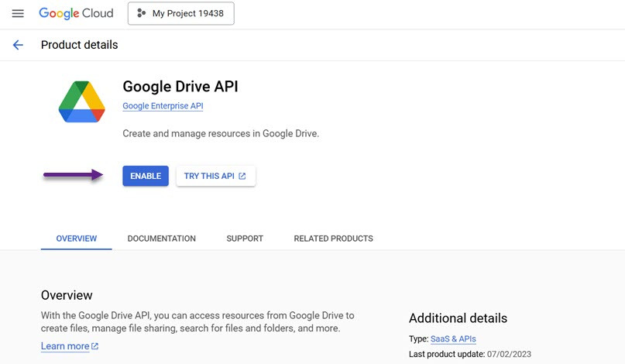Image resolution: width=625 pixels, height=364 pixels.
Task: Follow the Google Enterprise API link
Action: coord(163,106)
